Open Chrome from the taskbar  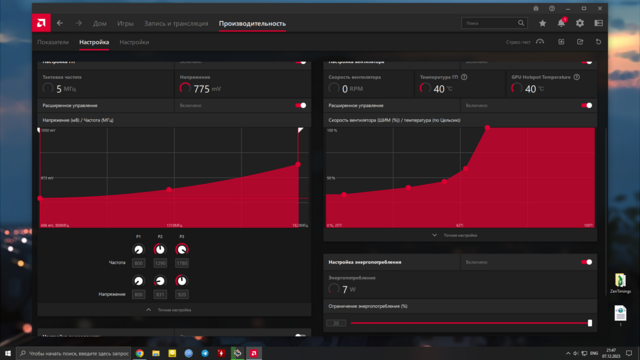point(140,353)
